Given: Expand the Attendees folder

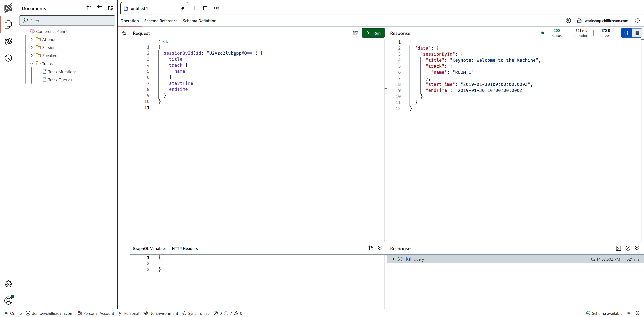Looking at the screenshot, I should pos(32,40).
